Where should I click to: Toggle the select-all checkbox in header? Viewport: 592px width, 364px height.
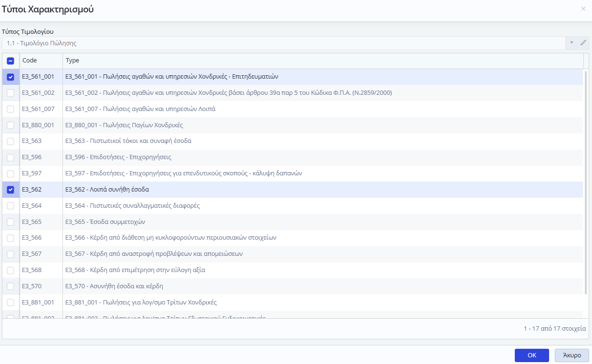[x=10, y=61]
